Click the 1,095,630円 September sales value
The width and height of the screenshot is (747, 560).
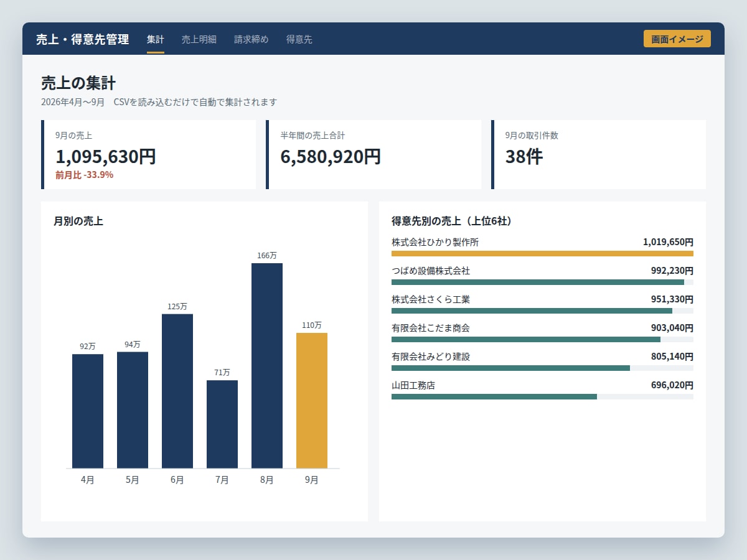106,156
